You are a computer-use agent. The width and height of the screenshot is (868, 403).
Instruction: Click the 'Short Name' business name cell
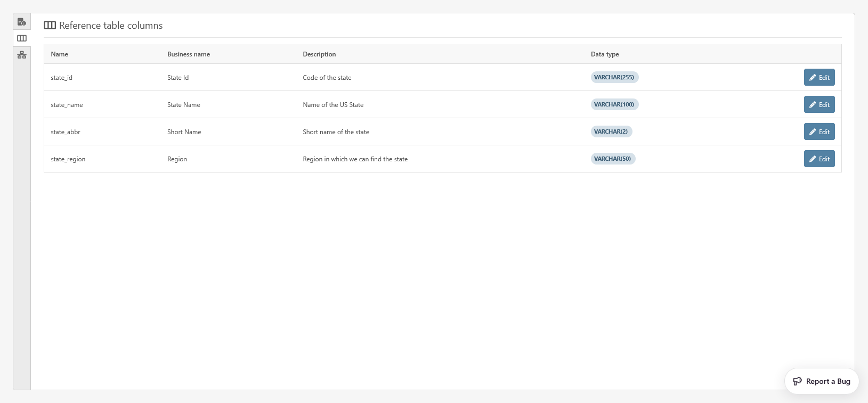[184, 132]
